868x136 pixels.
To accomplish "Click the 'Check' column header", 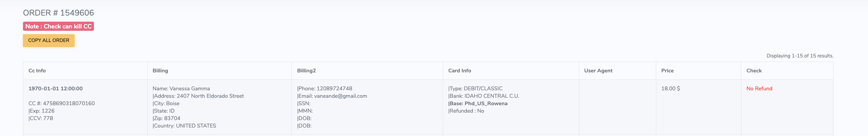I will [754, 71].
